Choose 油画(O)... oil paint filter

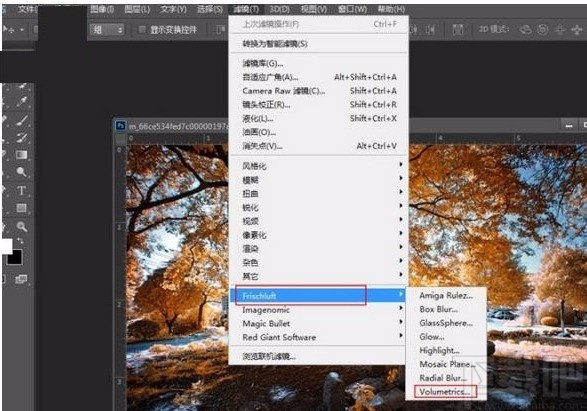319,132
